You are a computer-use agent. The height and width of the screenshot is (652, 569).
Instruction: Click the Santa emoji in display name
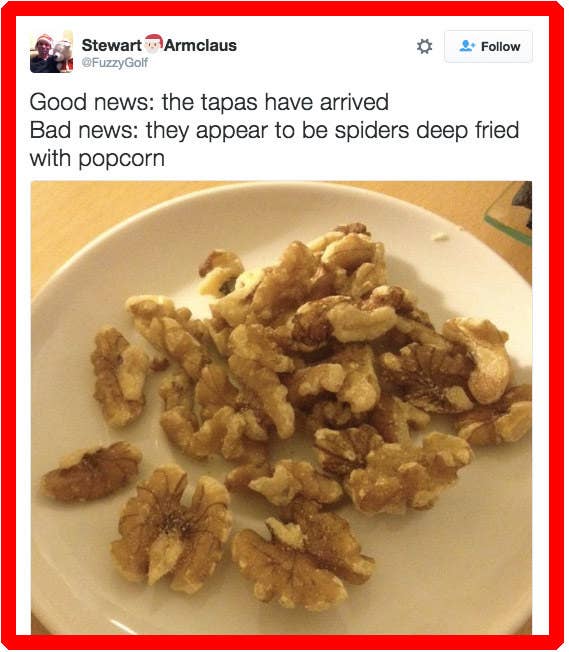pyautogui.click(x=153, y=44)
